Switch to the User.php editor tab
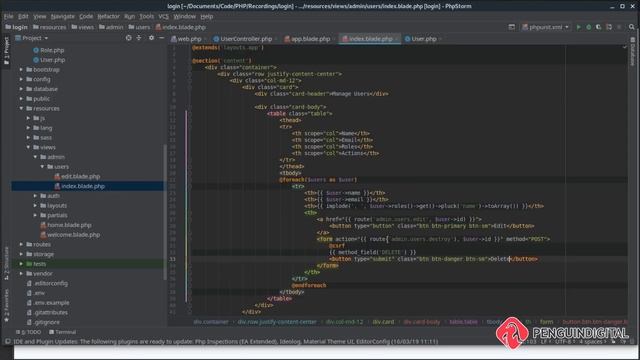This screenshot has width=640, height=360. (424, 39)
